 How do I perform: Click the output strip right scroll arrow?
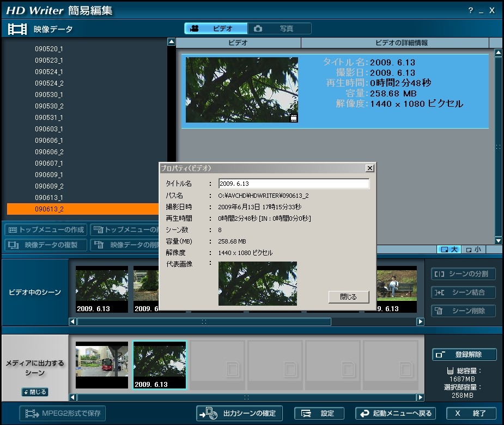pyautogui.click(x=420, y=397)
